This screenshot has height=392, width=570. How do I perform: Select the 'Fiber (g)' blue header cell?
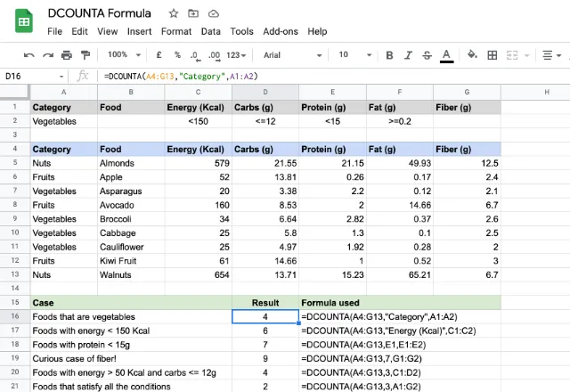(x=467, y=149)
